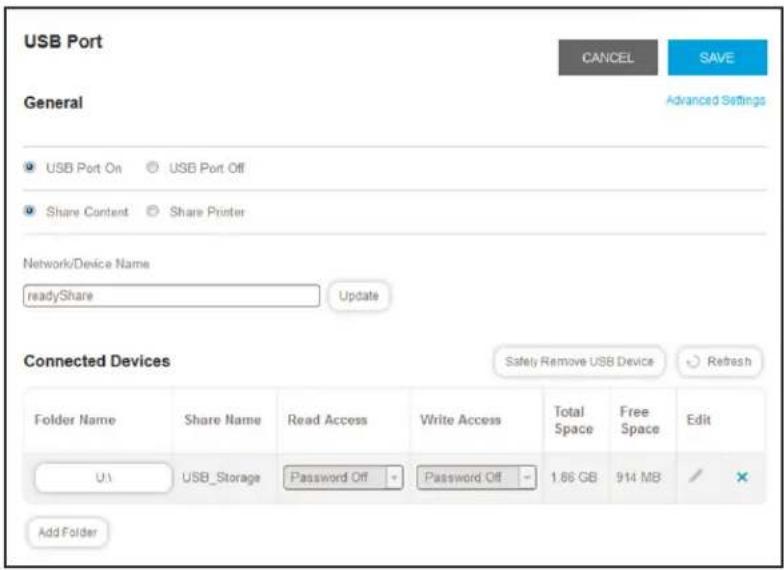Click the General section heading
Screen dimensions: 784x570
point(54,102)
